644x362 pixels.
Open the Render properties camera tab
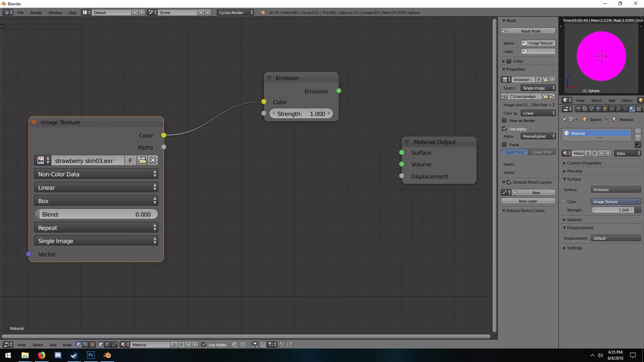578,109
